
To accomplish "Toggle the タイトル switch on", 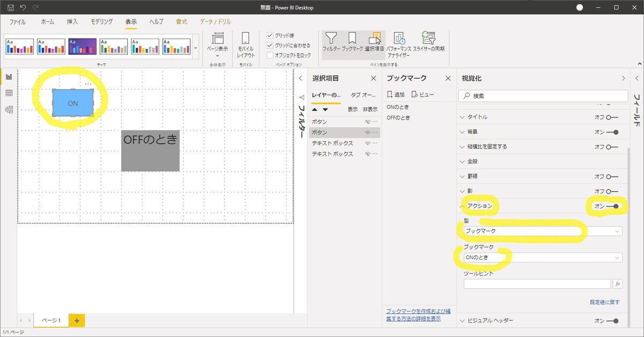I will point(612,117).
